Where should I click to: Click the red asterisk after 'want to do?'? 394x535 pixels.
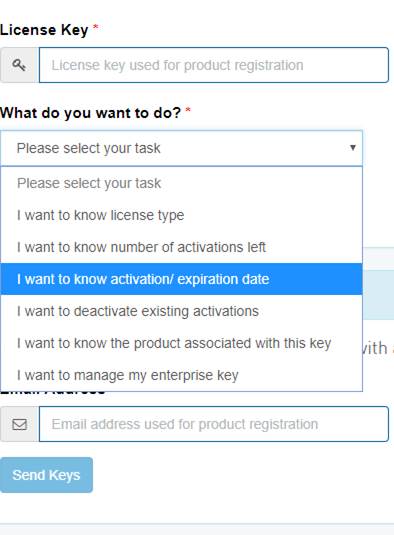coord(188,110)
